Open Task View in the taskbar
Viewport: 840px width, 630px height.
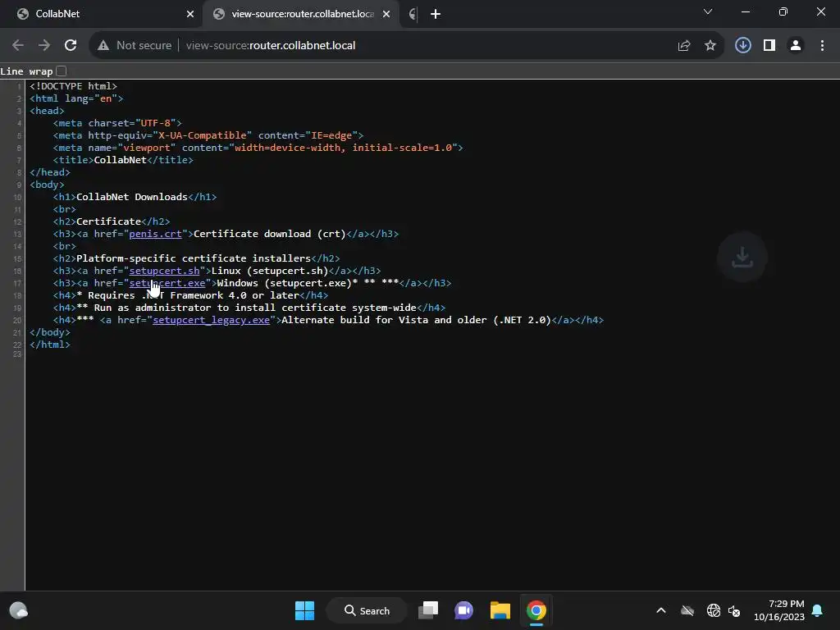pyautogui.click(x=428, y=610)
